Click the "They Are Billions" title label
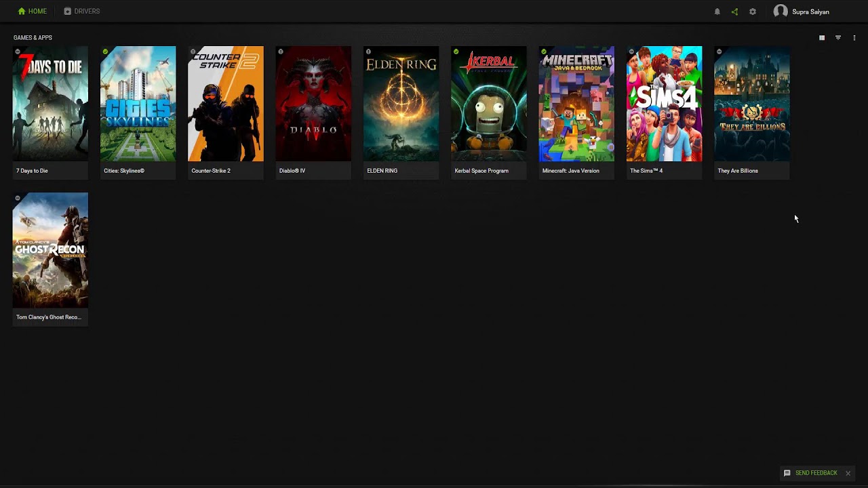The image size is (868, 488). [x=738, y=171]
